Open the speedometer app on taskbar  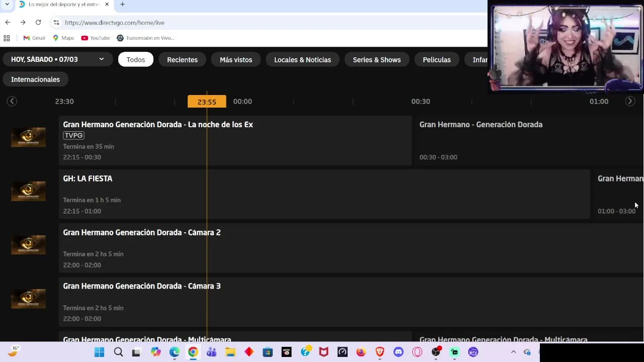pos(342,352)
